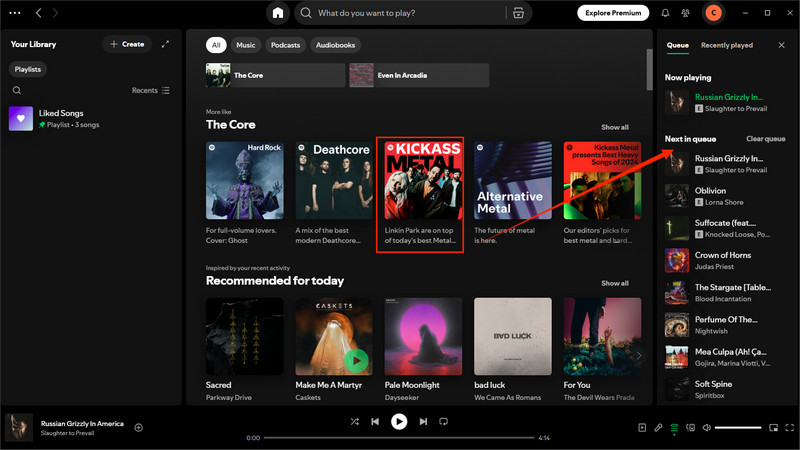The image size is (800, 450).
Task: Open Even In Arcadia shortcut tile
Action: 419,75
